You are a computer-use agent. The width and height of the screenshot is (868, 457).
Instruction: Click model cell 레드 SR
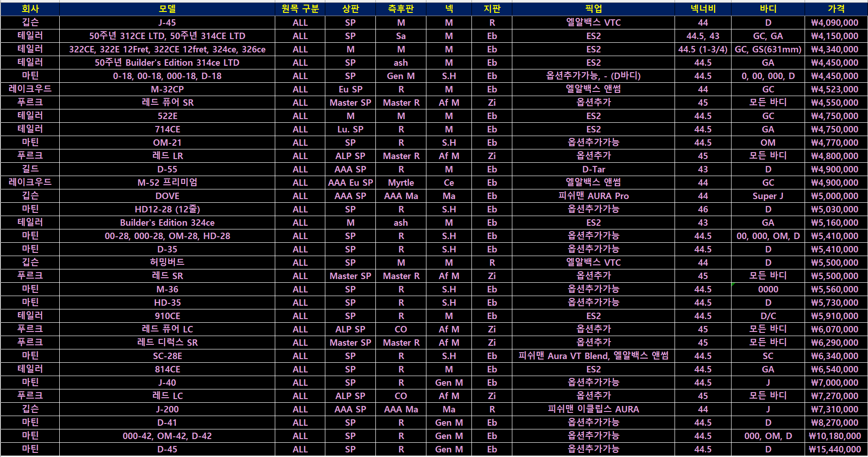(x=167, y=276)
